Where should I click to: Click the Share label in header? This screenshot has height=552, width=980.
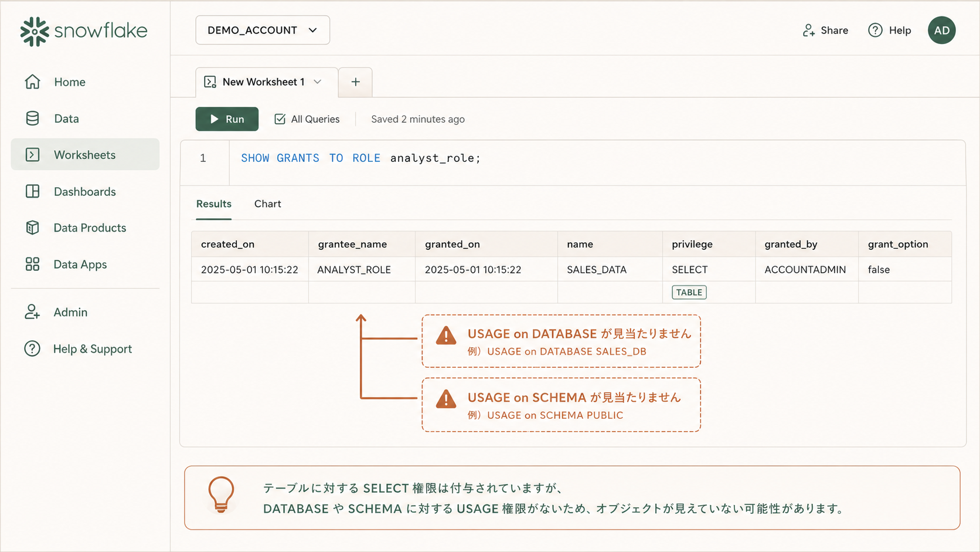click(835, 31)
